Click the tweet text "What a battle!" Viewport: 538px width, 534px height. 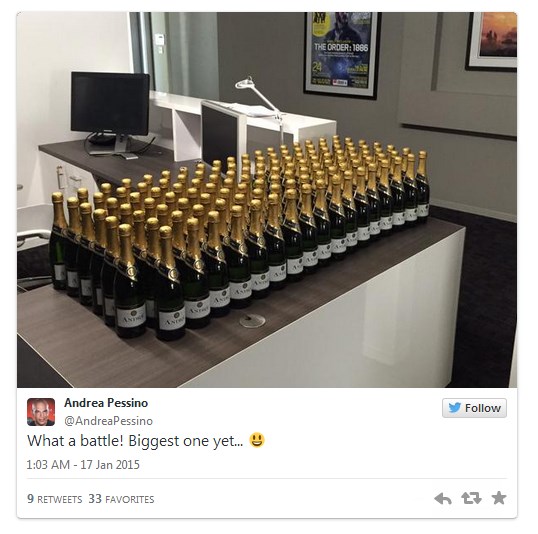pyautogui.click(x=75, y=441)
